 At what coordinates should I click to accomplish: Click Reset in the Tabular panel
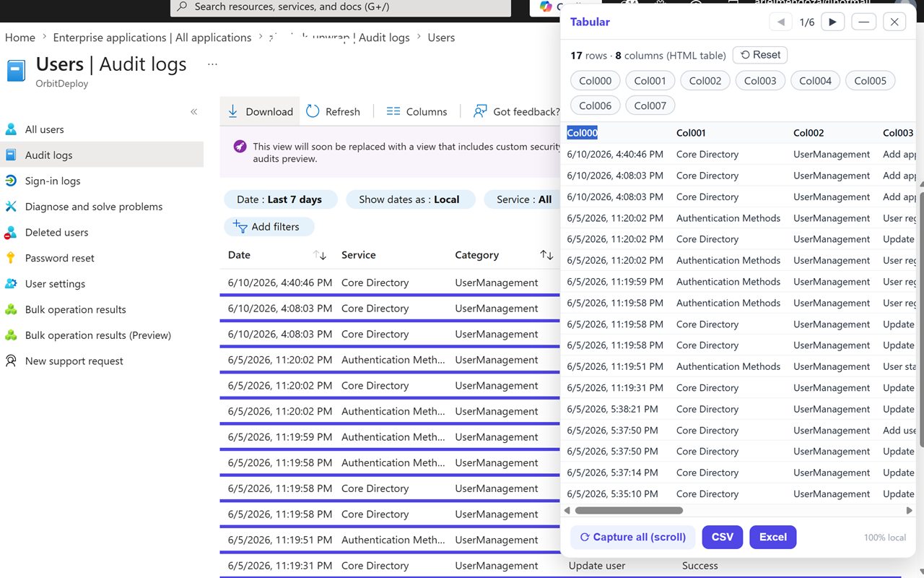coord(760,55)
